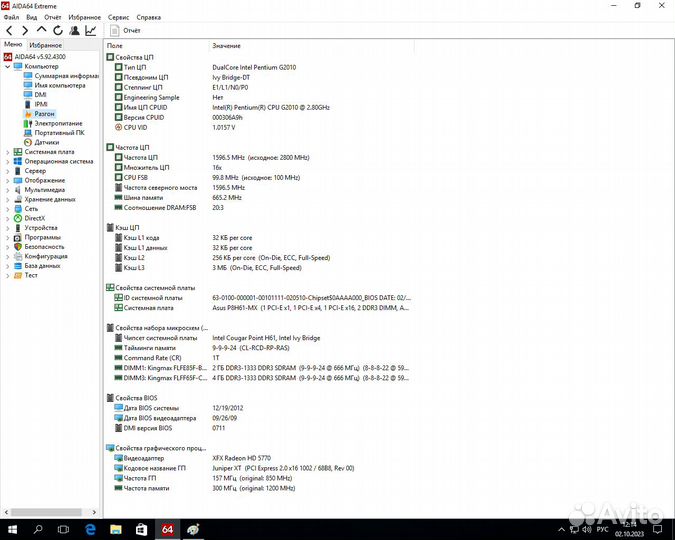The image size is (675, 540).
Task: Click the Back navigation arrow
Action: pos(9,31)
